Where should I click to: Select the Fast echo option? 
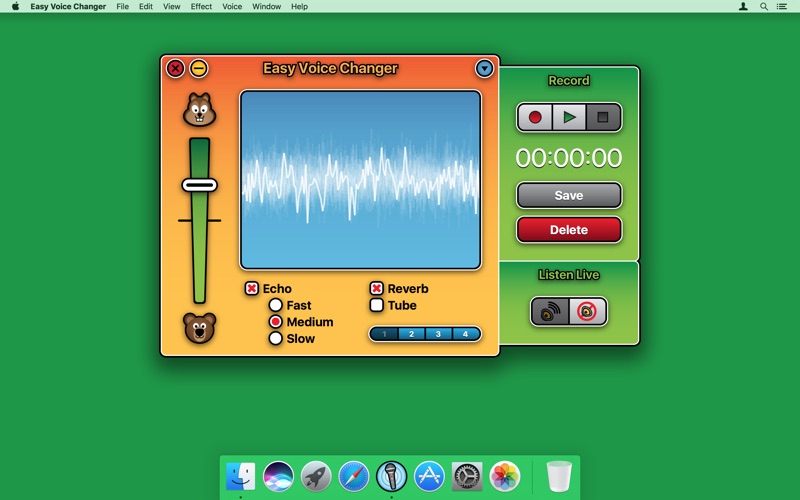[276, 305]
